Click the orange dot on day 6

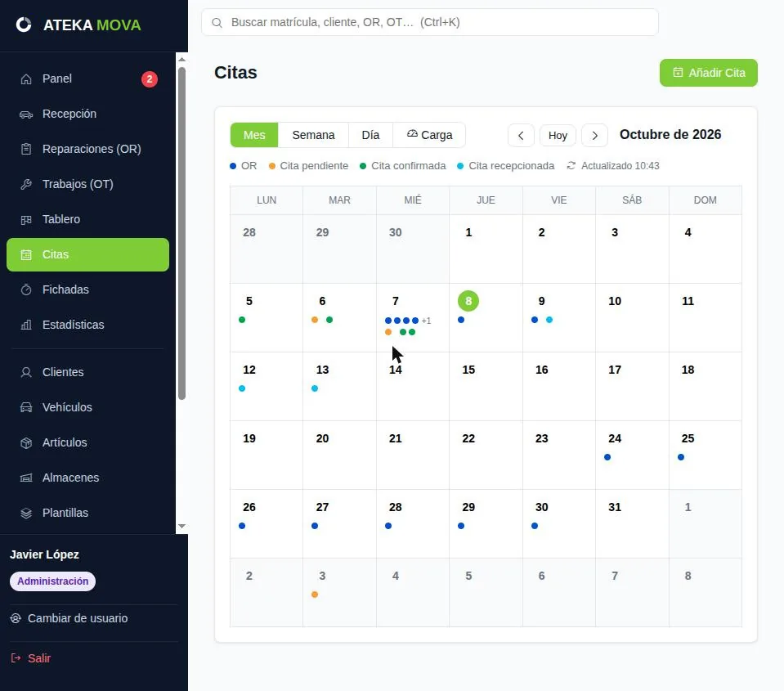pyautogui.click(x=315, y=320)
